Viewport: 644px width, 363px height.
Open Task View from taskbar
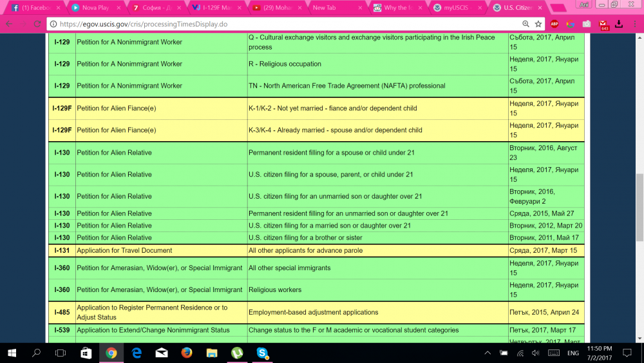[61, 353]
